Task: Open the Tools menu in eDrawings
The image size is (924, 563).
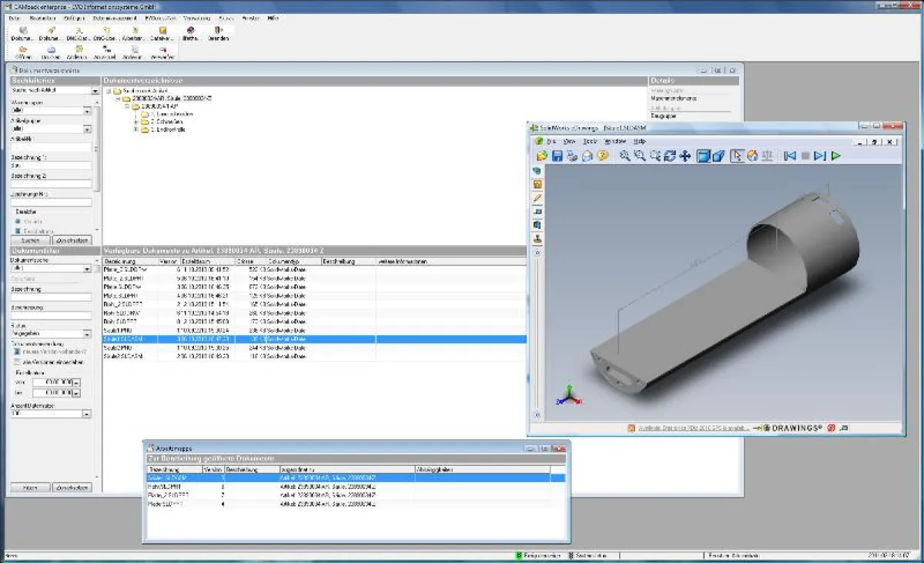Action: pyautogui.click(x=590, y=142)
